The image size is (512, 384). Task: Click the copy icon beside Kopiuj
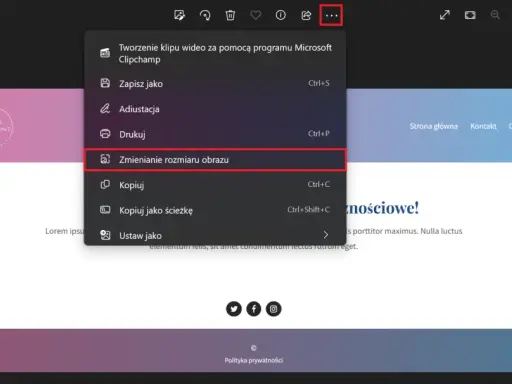coord(105,185)
